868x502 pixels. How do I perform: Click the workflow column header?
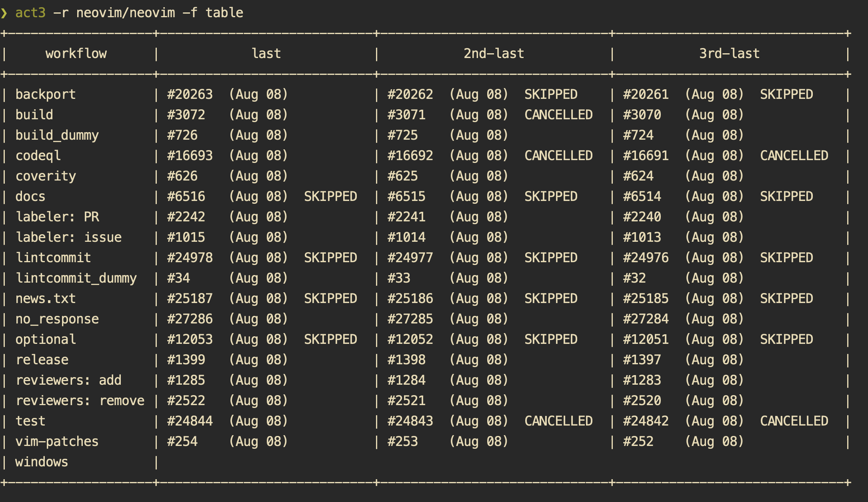pyautogui.click(x=76, y=53)
